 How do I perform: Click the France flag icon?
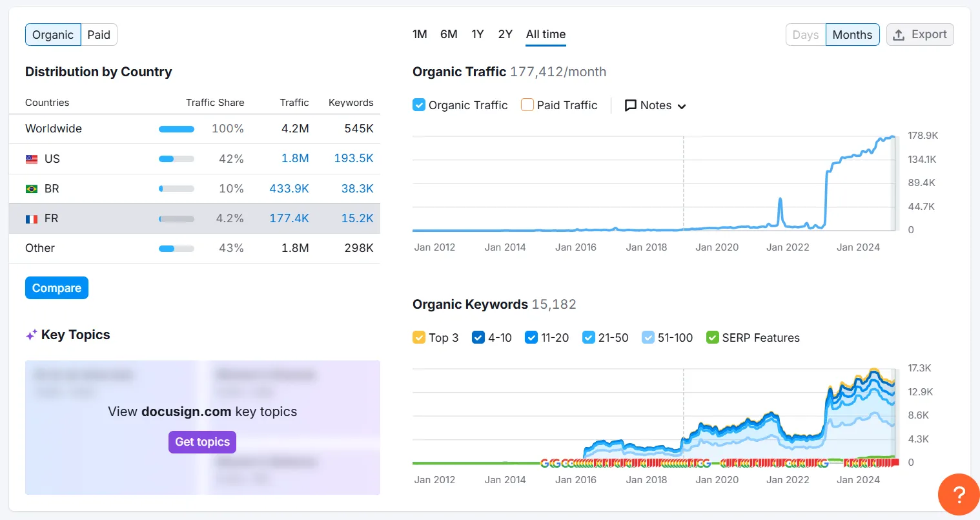pyautogui.click(x=32, y=219)
